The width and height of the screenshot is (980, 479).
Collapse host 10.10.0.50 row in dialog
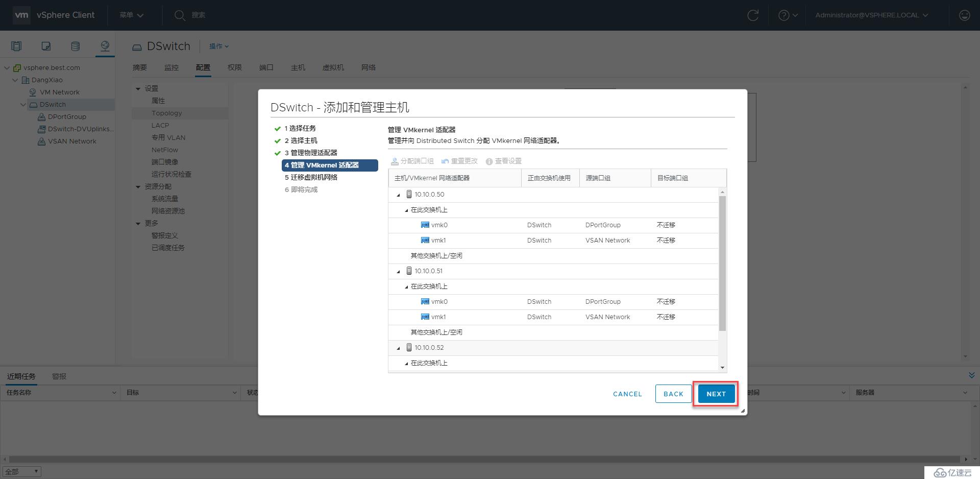pyautogui.click(x=399, y=195)
